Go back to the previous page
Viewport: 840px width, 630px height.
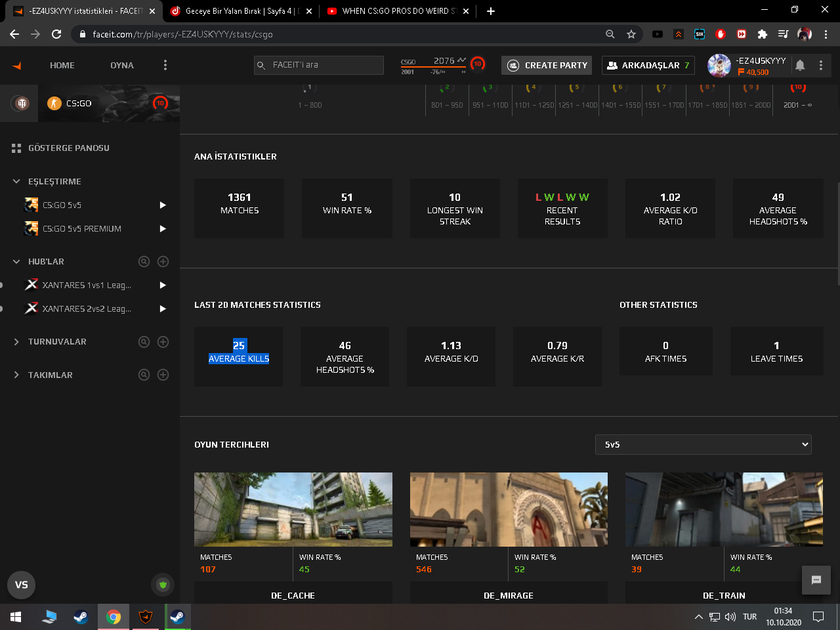[x=14, y=34]
